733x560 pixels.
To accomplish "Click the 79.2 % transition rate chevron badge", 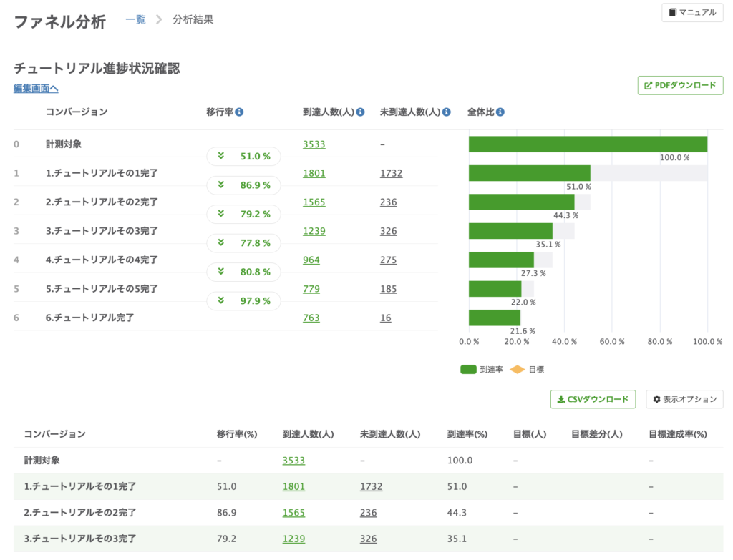I will pyautogui.click(x=243, y=214).
